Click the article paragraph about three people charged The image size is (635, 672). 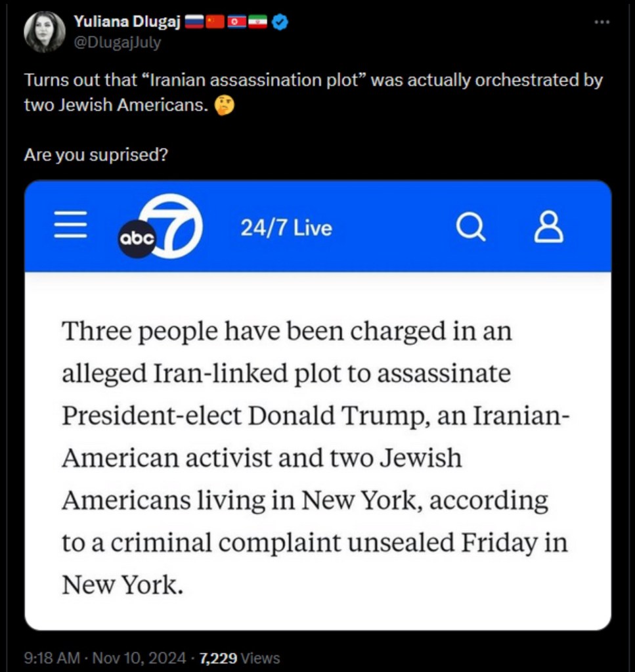click(315, 458)
